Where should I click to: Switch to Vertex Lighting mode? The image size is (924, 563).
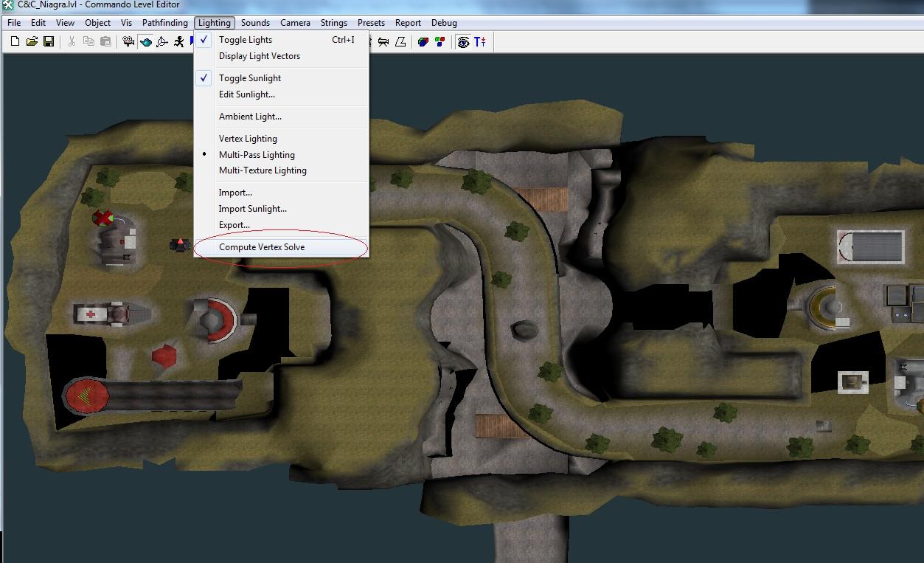click(248, 139)
